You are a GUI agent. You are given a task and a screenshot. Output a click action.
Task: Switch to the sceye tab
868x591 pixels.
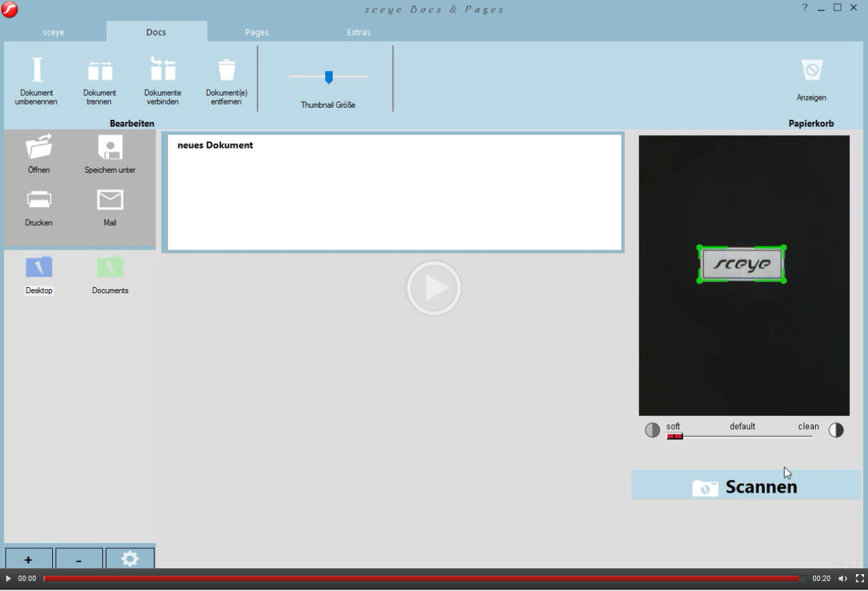(54, 32)
